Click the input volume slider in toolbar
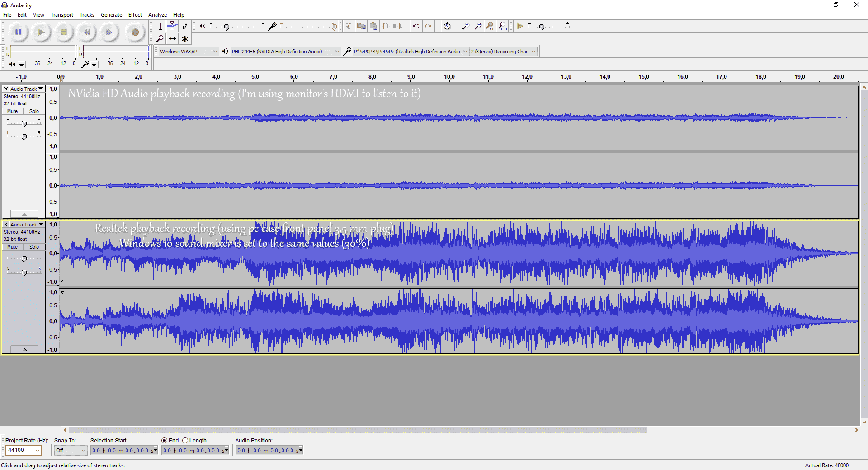Image resolution: width=868 pixels, height=470 pixels. pyautogui.click(x=308, y=26)
